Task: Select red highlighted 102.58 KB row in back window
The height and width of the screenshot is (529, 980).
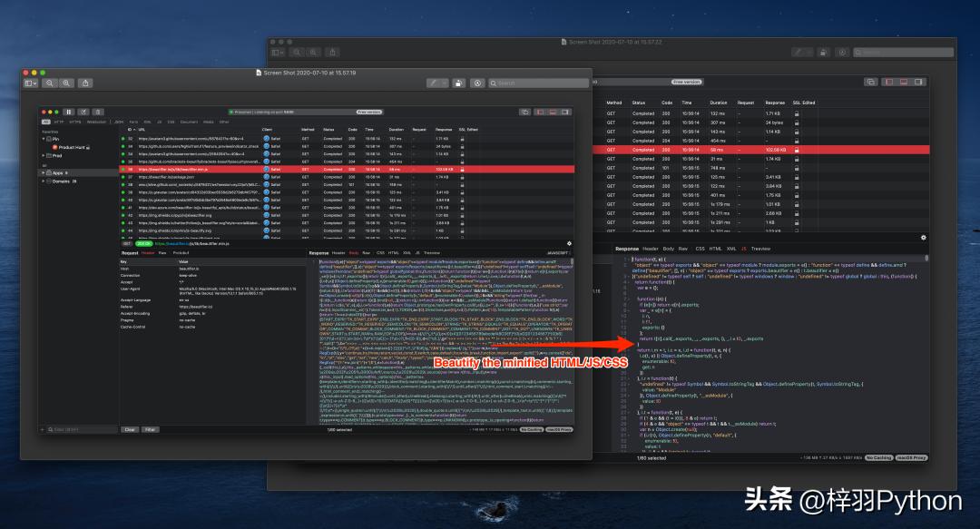Action: [x=760, y=150]
